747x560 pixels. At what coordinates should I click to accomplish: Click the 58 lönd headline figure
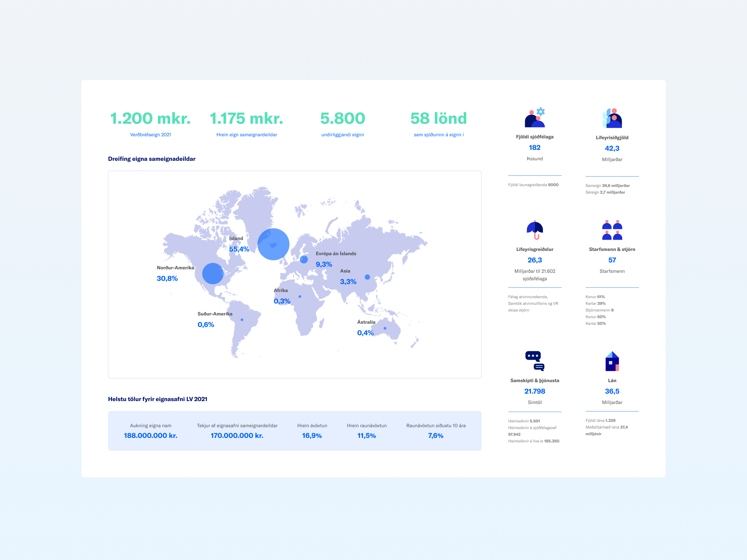[438, 118]
